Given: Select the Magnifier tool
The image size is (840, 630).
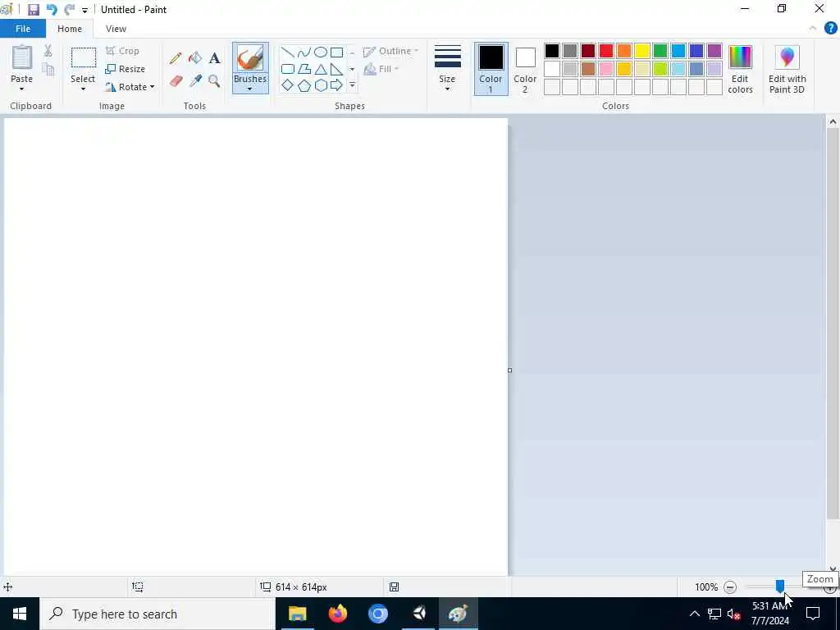Looking at the screenshot, I should click(214, 81).
